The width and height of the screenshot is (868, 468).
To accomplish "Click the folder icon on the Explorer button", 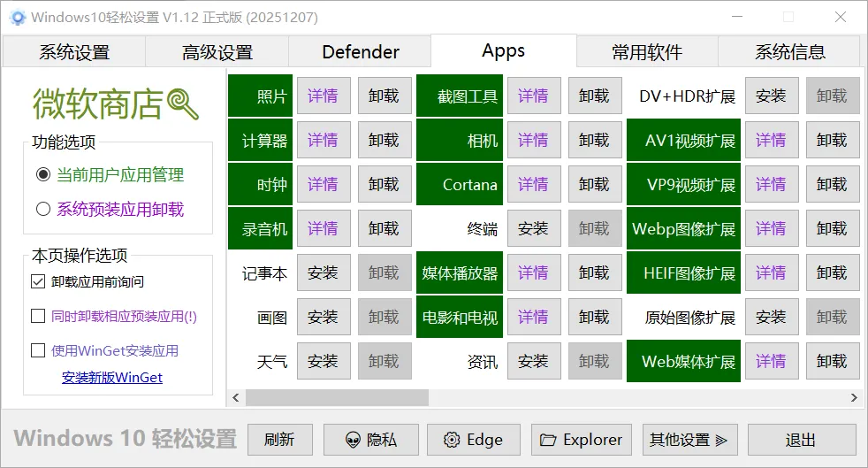I will pos(548,440).
